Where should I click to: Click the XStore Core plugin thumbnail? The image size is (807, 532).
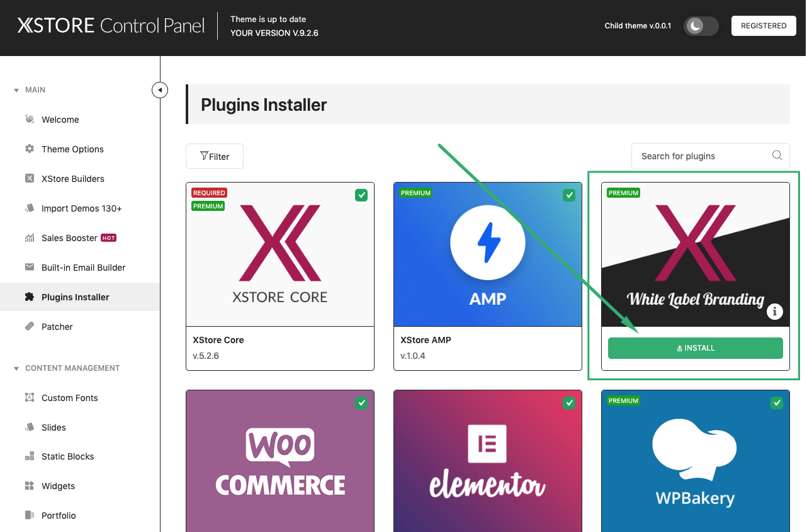(280, 254)
